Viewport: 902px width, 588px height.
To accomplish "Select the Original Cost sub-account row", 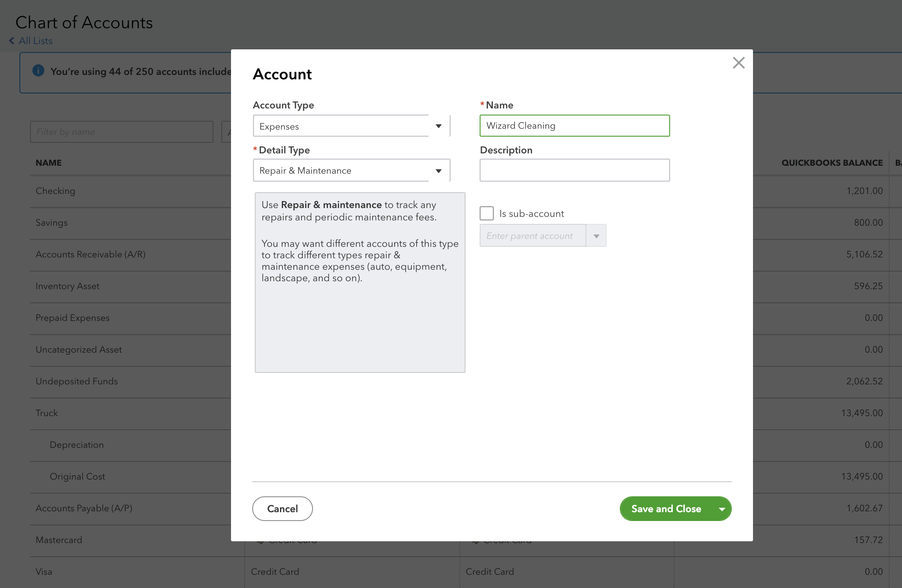I will 77,476.
